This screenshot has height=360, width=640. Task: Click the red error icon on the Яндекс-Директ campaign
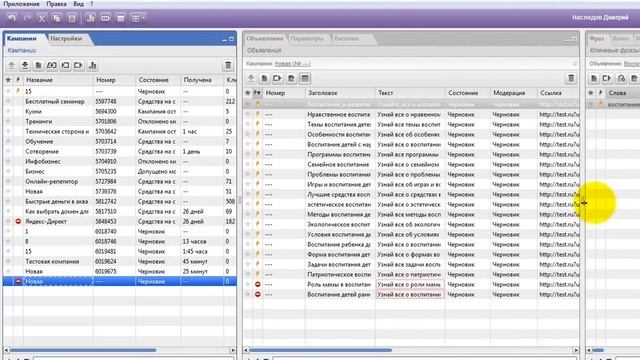pos(18,221)
